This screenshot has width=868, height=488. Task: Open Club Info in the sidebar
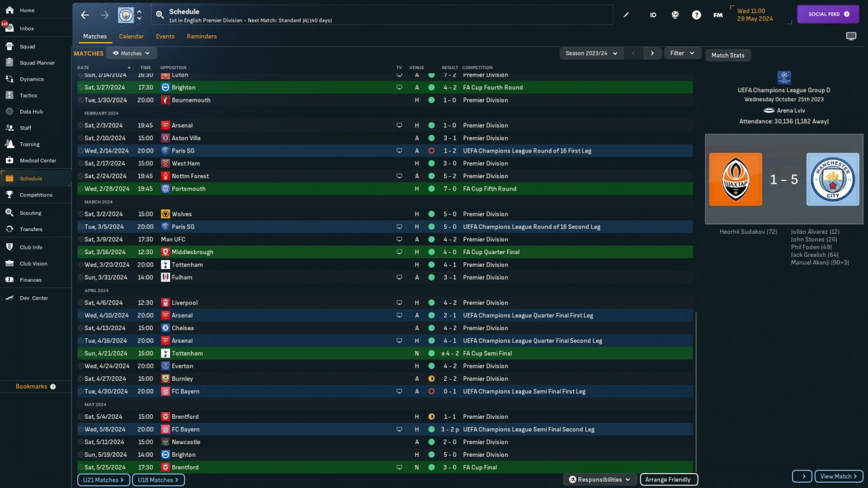(x=36, y=247)
